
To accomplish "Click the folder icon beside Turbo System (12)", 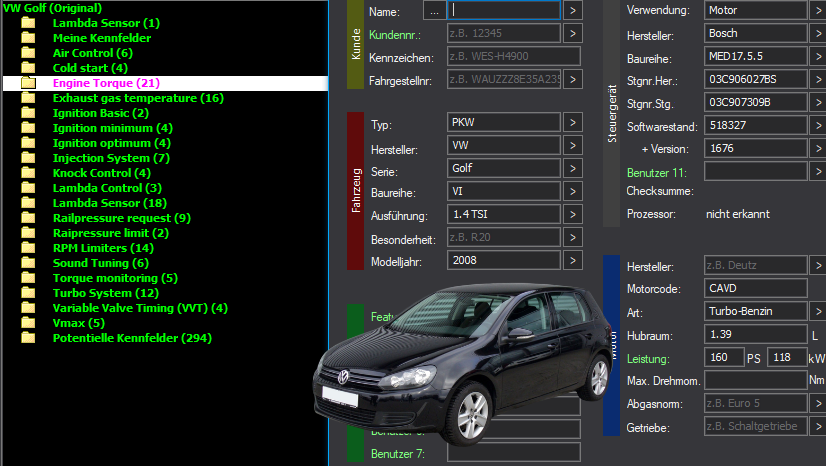I will 28,293.
